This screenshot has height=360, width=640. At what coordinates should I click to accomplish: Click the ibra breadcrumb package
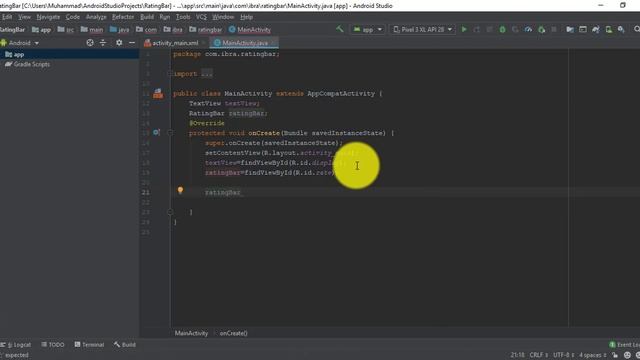pos(173,30)
